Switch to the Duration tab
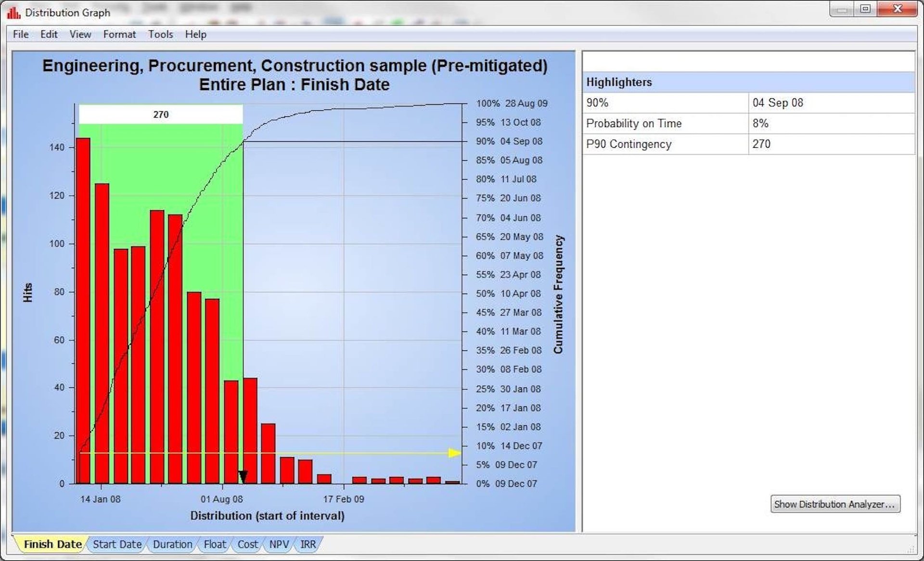The width and height of the screenshot is (924, 561). coord(172,544)
